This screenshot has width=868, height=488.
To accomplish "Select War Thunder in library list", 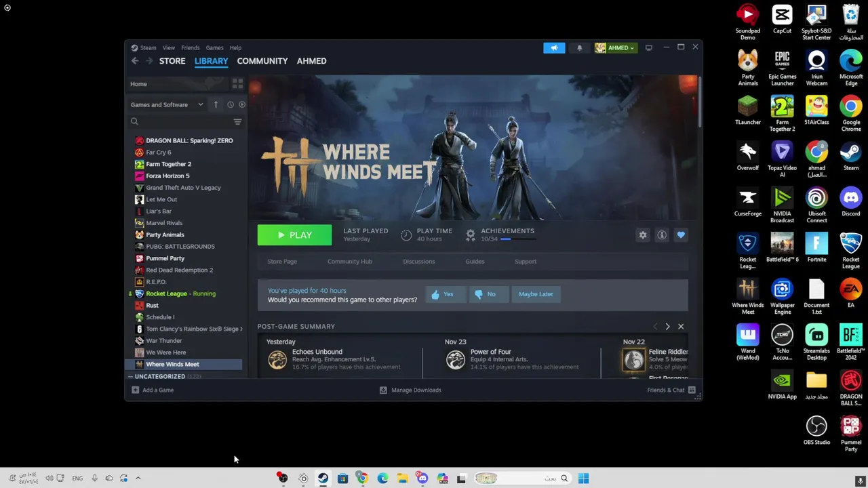I will 185,340.
